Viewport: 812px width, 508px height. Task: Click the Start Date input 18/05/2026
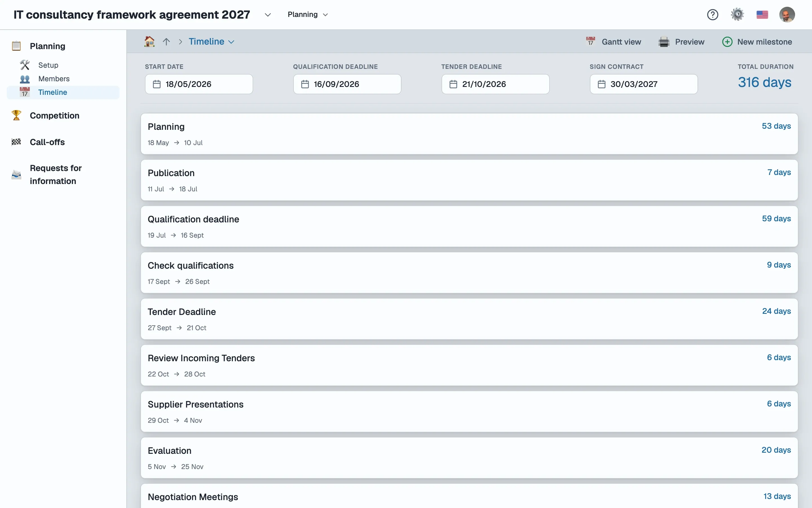click(x=199, y=84)
